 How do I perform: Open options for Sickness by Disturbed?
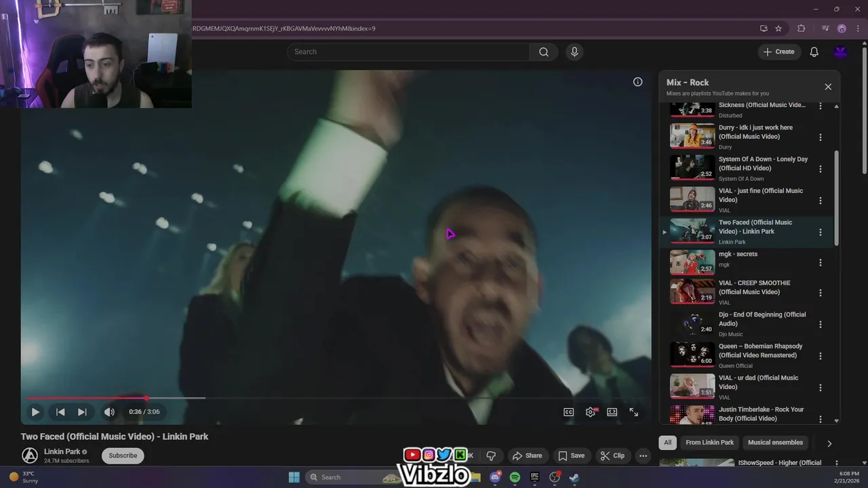coord(821,106)
